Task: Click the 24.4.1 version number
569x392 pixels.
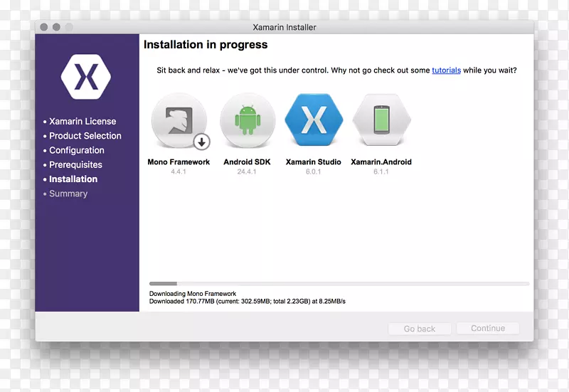Action: [247, 171]
